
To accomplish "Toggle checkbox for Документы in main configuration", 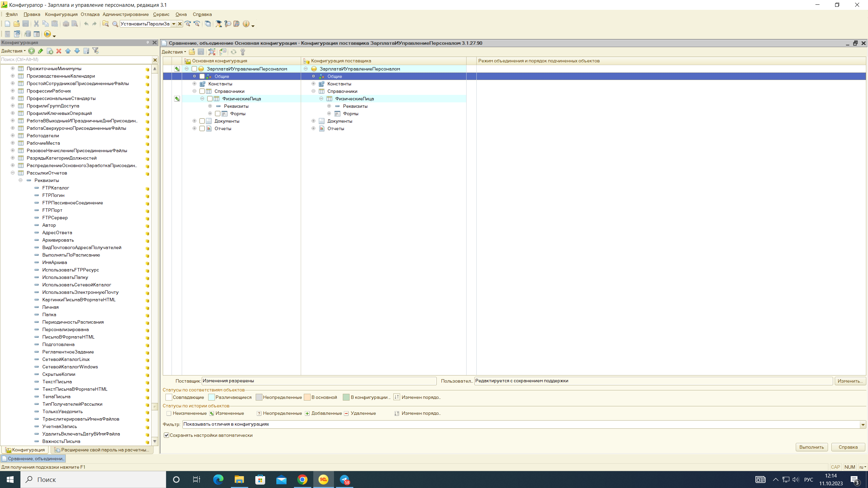I will point(202,121).
